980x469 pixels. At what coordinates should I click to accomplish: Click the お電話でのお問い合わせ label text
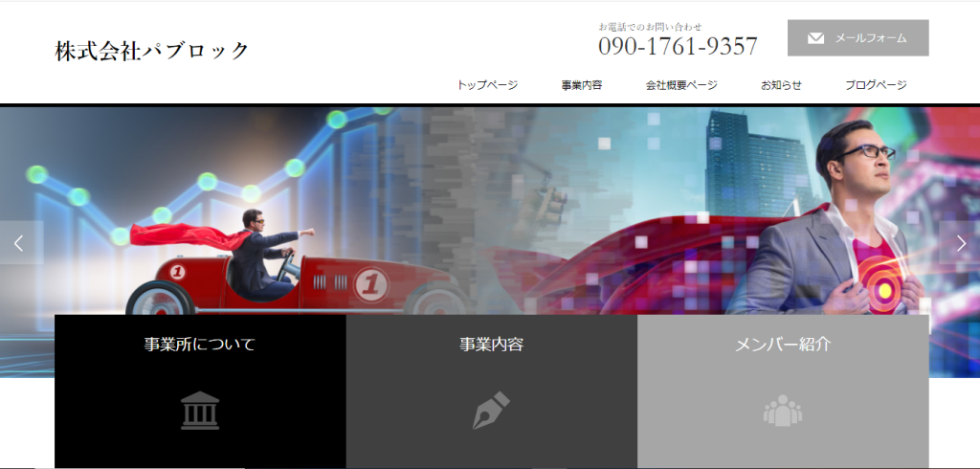(650, 27)
